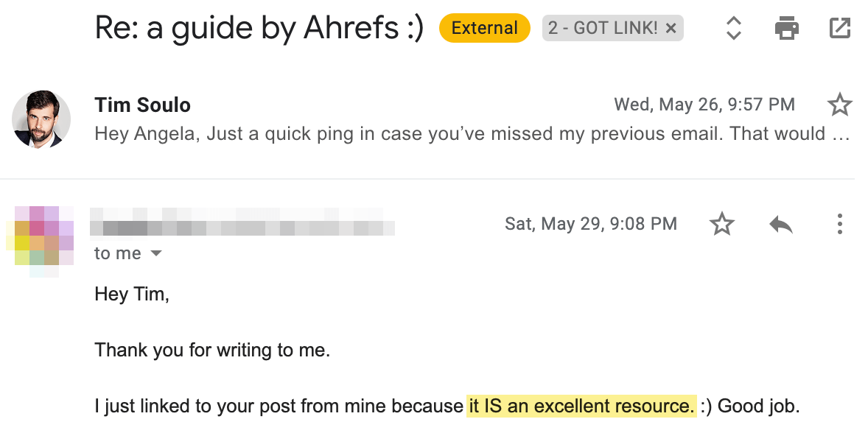The image size is (868, 433).
Task: Reply to the May 29 message
Action: pos(781,224)
